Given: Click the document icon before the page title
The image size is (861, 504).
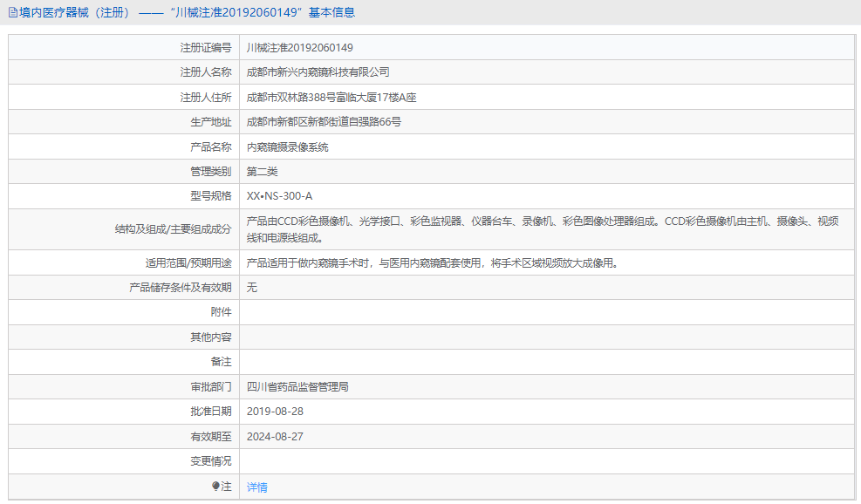Looking at the screenshot, I should tap(12, 13).
